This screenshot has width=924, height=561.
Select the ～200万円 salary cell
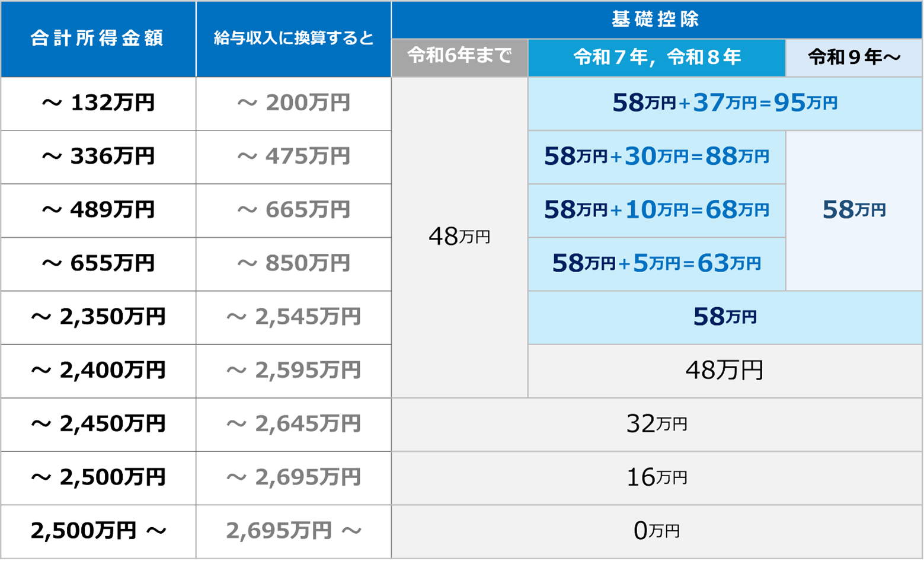tap(294, 104)
